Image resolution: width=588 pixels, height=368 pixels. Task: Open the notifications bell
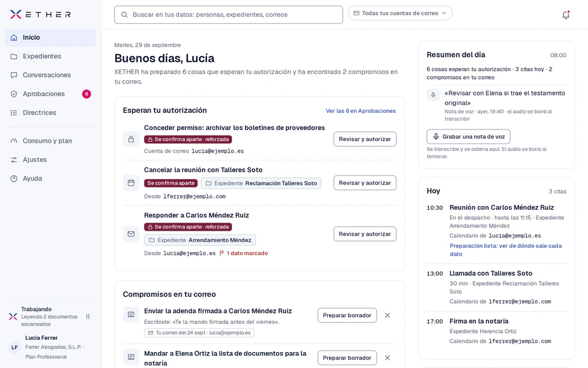(566, 15)
